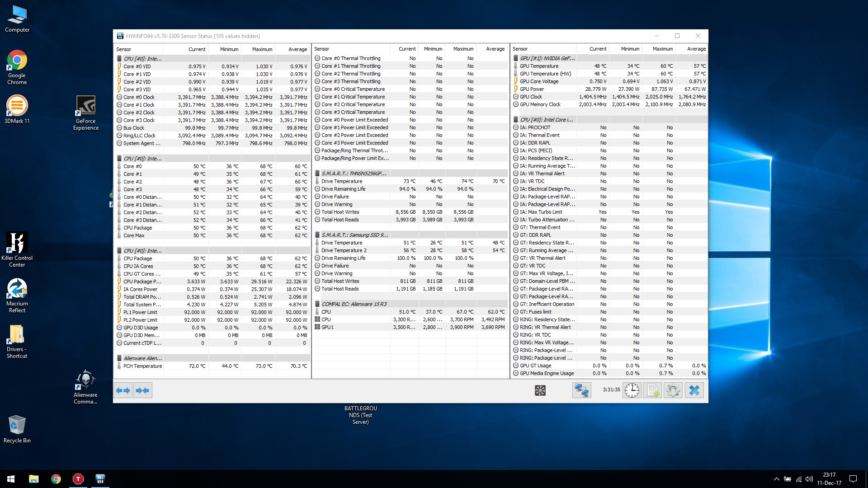The height and width of the screenshot is (488, 868).
Task: Select the S.M.A.R.T.: Samsung SSD 9... group header
Action: pos(410,235)
